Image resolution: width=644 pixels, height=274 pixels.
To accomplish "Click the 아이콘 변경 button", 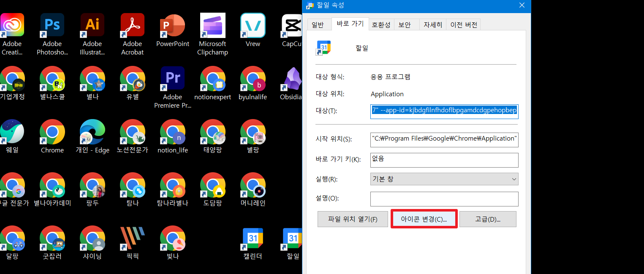I will [x=424, y=219].
